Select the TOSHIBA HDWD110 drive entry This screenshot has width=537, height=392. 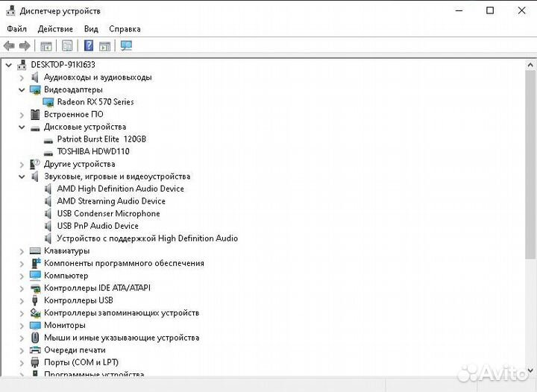92,151
